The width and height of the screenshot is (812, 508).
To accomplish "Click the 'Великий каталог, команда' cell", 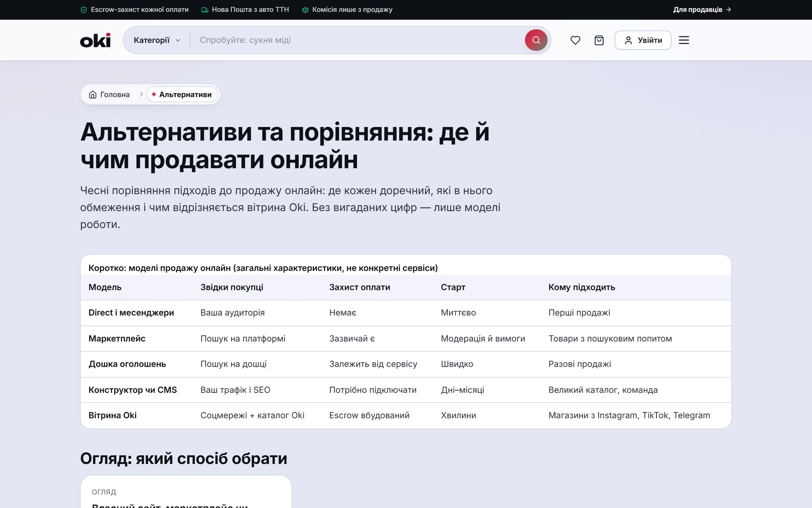I will tap(603, 390).
